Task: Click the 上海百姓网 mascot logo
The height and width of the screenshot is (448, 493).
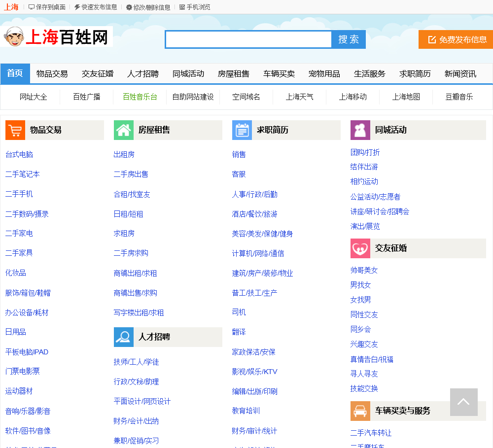Action: click(57, 37)
